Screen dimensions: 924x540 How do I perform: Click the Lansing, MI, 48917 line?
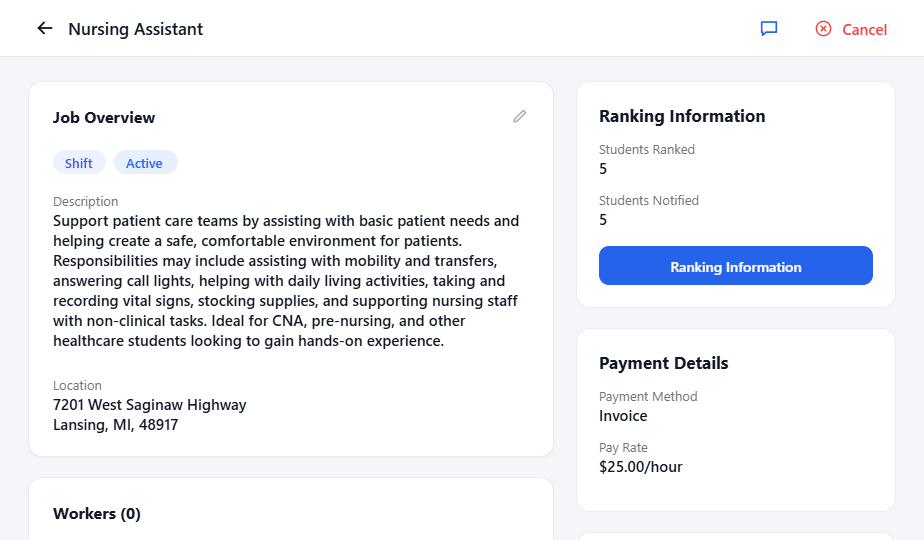point(116,425)
